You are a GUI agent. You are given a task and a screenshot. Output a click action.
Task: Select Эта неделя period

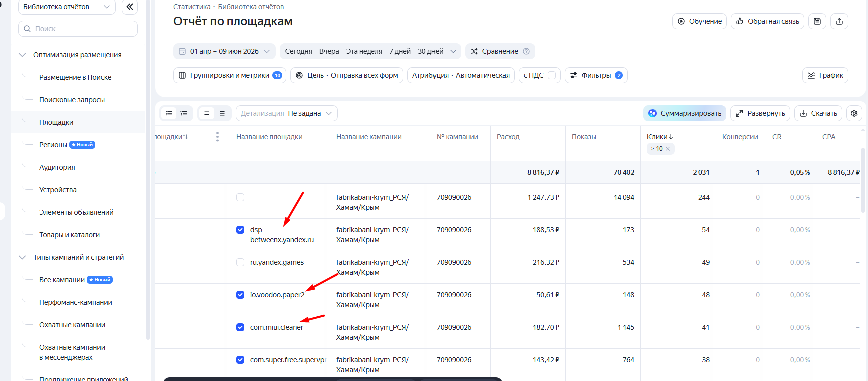[364, 51]
